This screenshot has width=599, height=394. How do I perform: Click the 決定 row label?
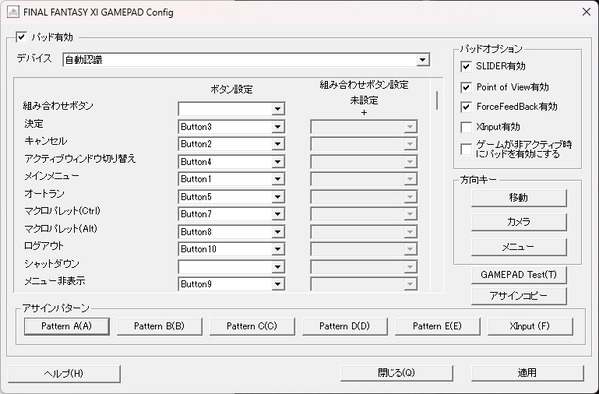click(34, 124)
